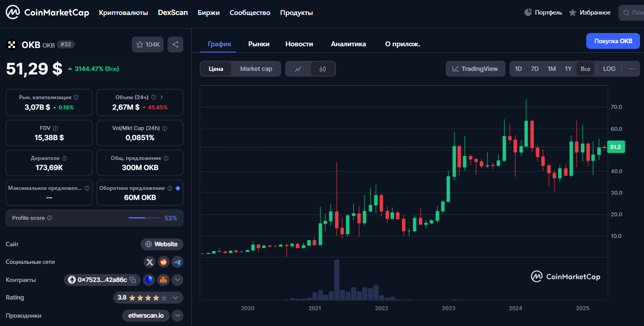This screenshot has width=644, height=326.
Task: Click the 173,69K holders value
Action: click(x=49, y=167)
